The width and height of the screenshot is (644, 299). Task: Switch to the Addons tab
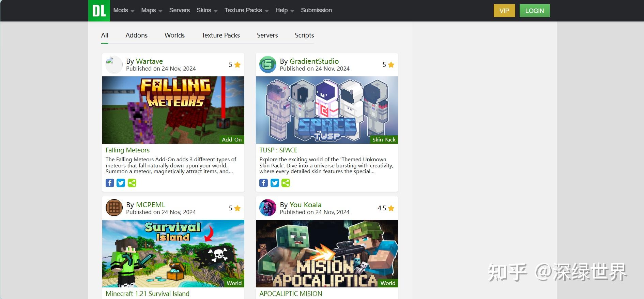(136, 35)
